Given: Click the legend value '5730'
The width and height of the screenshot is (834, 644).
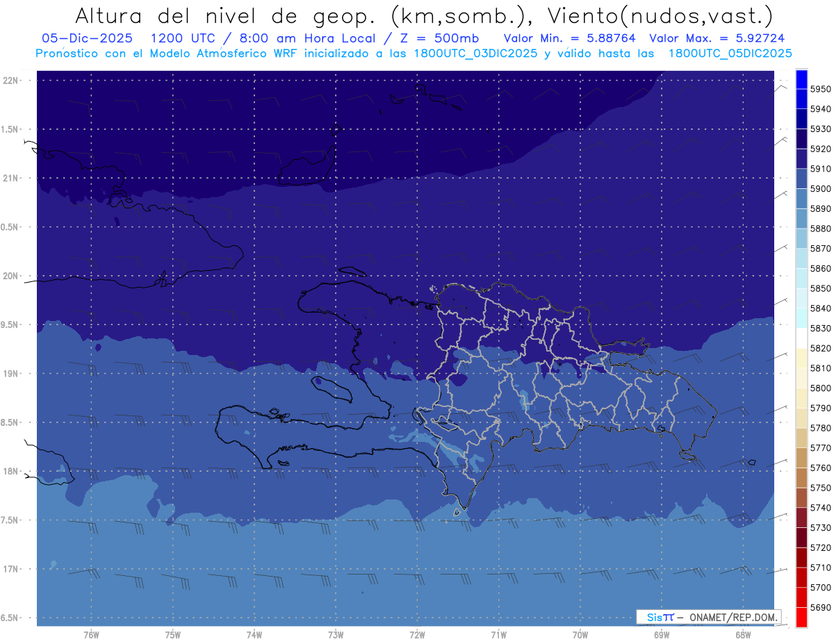Looking at the screenshot, I should [x=821, y=528].
